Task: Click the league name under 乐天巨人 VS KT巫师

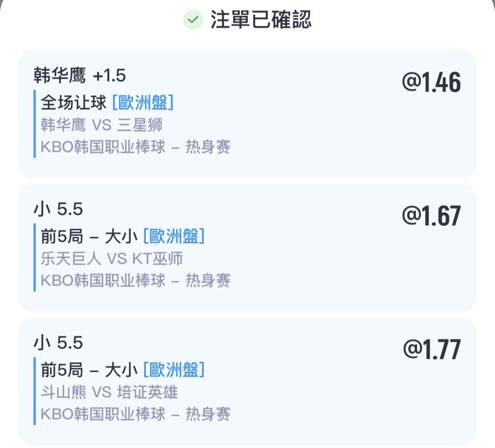Action: click(136, 280)
